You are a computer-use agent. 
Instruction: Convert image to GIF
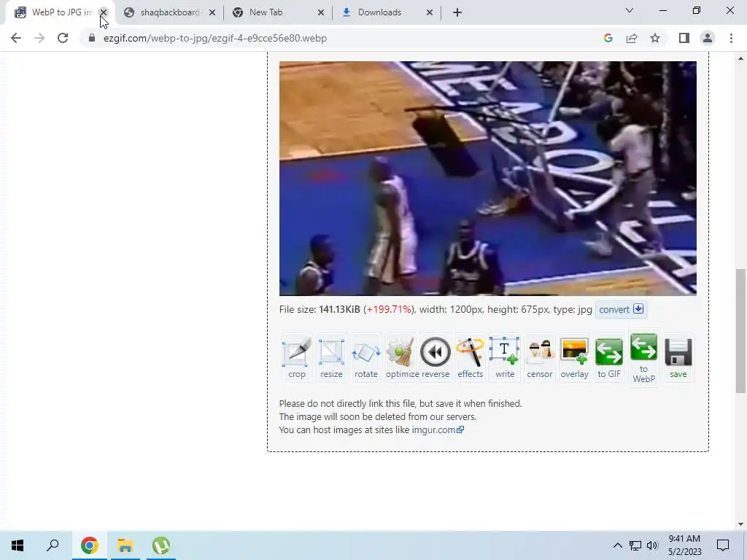tap(609, 358)
